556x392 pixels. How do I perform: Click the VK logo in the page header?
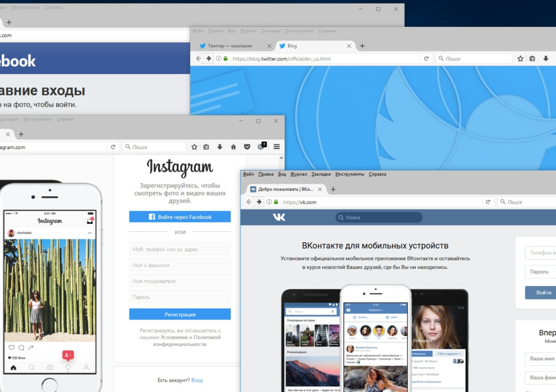[279, 217]
